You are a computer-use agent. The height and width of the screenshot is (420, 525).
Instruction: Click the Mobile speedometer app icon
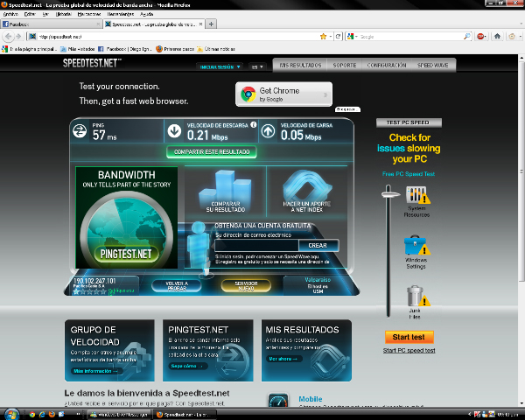(278, 401)
